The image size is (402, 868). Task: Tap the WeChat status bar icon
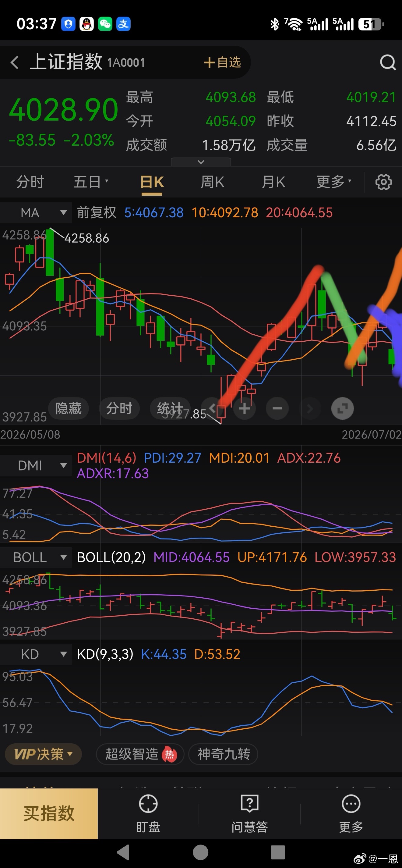click(x=105, y=24)
